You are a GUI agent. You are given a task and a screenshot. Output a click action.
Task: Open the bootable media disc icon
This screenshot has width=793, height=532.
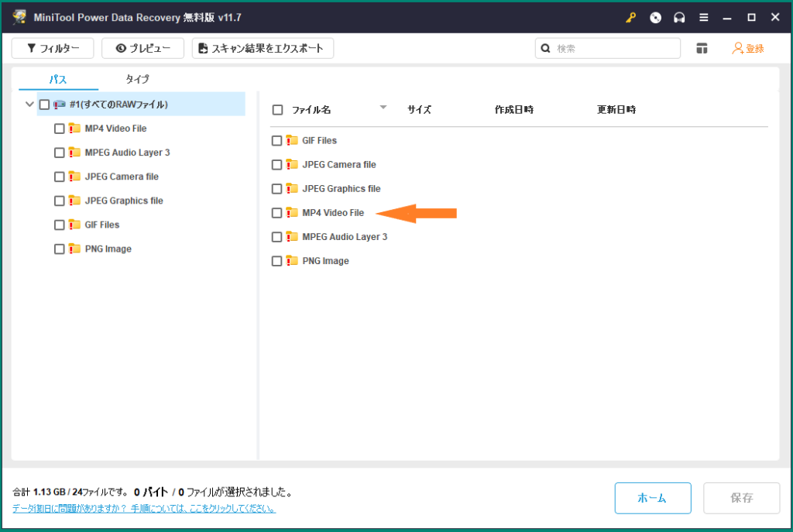point(655,16)
